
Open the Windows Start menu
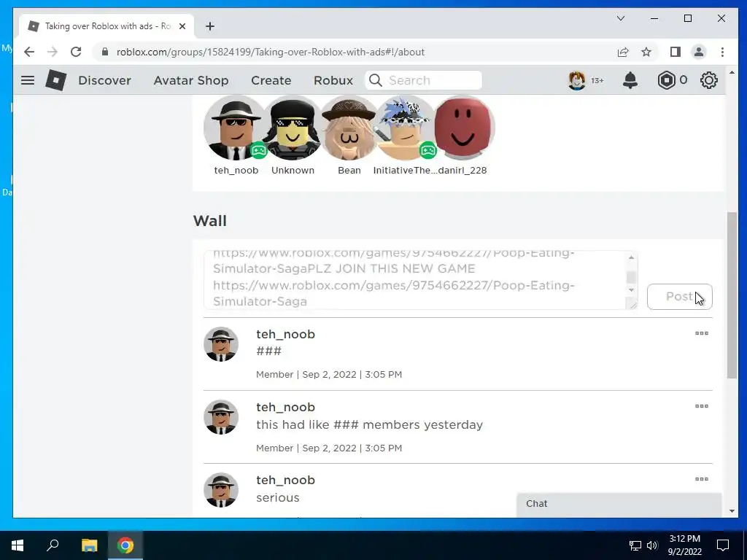pos(18,545)
